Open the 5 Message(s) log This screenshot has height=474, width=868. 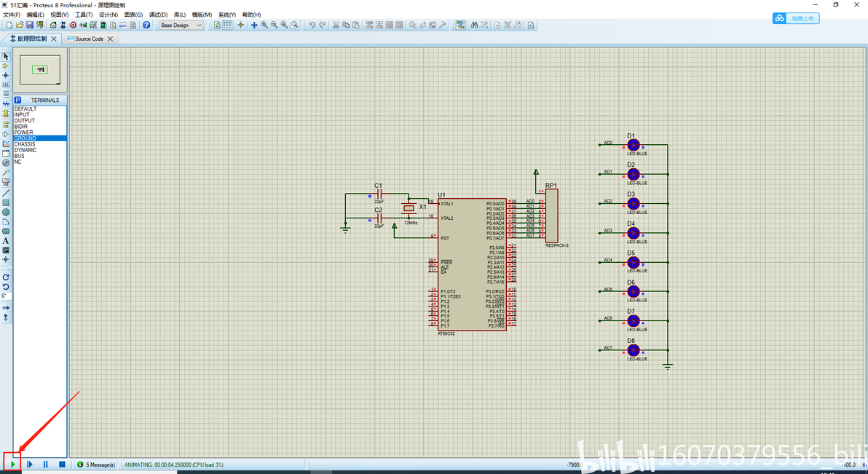[96, 465]
